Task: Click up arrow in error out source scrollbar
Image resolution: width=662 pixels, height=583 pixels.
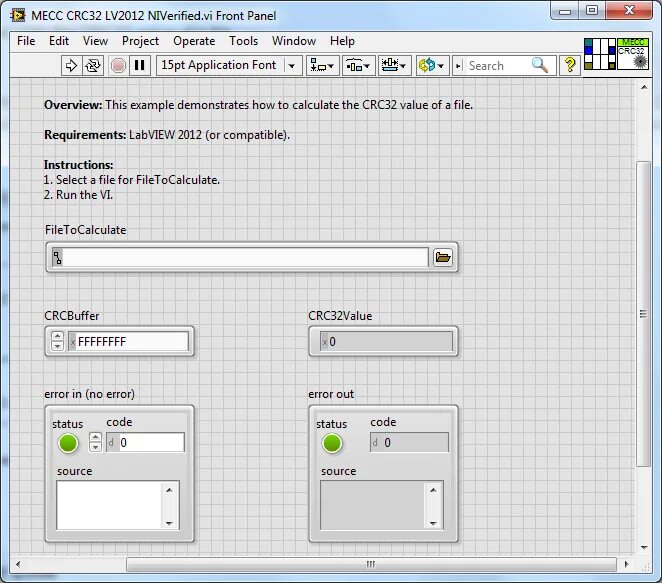Action: pos(433,490)
